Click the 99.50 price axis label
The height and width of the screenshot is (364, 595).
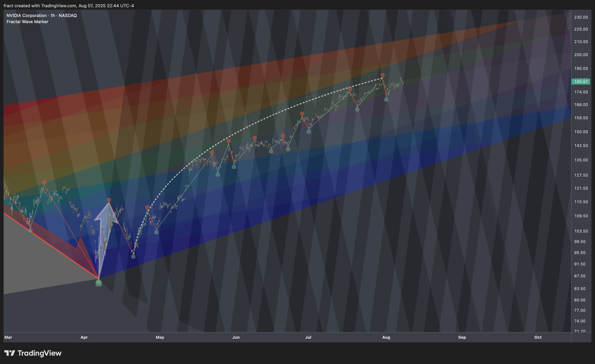[x=580, y=242]
